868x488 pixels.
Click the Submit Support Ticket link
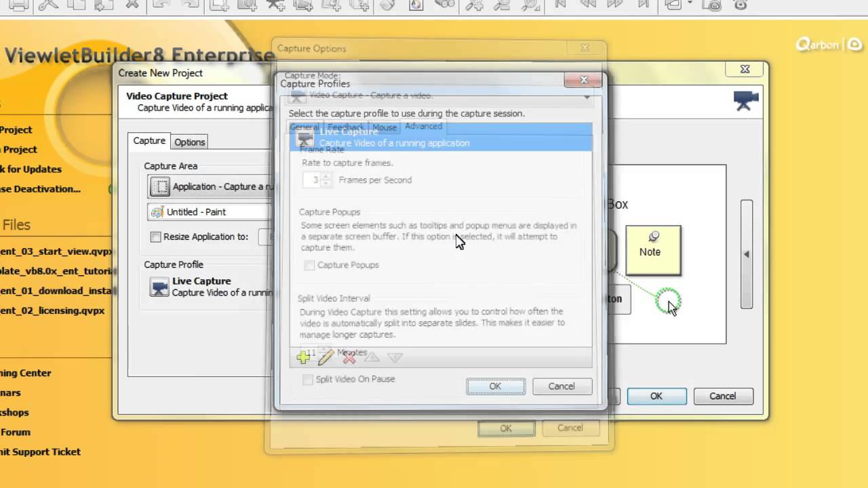coord(40,451)
